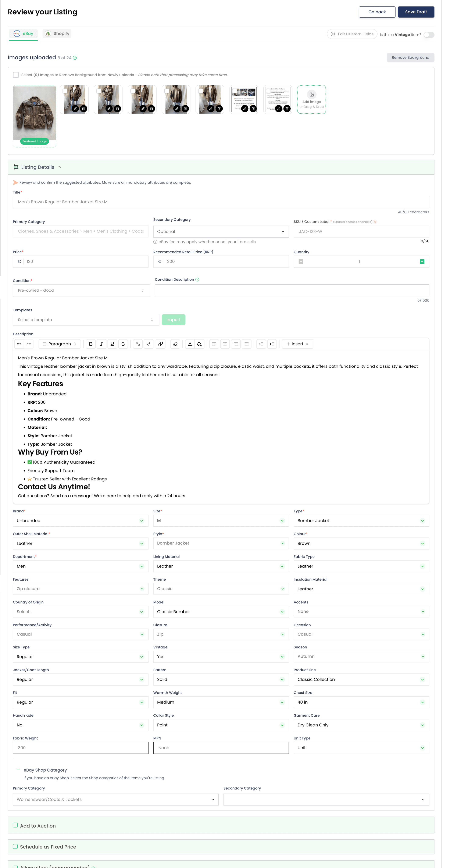Insert a link in the description
Screen dimensions: 450x868
[x=161, y=344]
